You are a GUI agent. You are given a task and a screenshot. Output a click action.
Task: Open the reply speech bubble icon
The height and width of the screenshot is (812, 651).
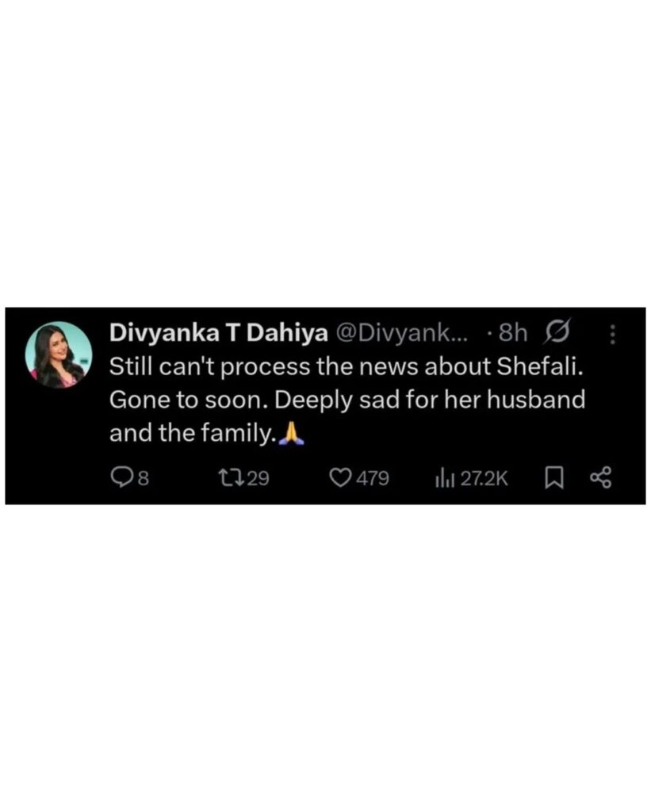tap(123, 477)
